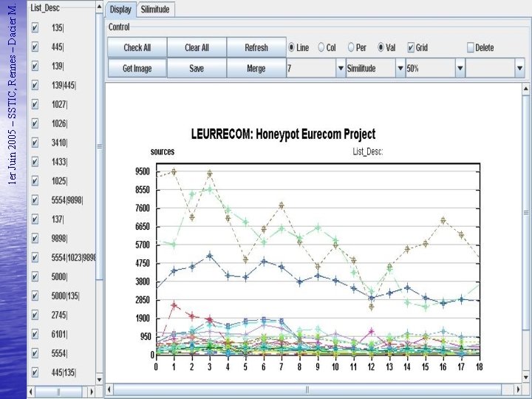Uncheck the 5000| list item checkbox
Screen dimensions: 532x399
(x=35, y=277)
